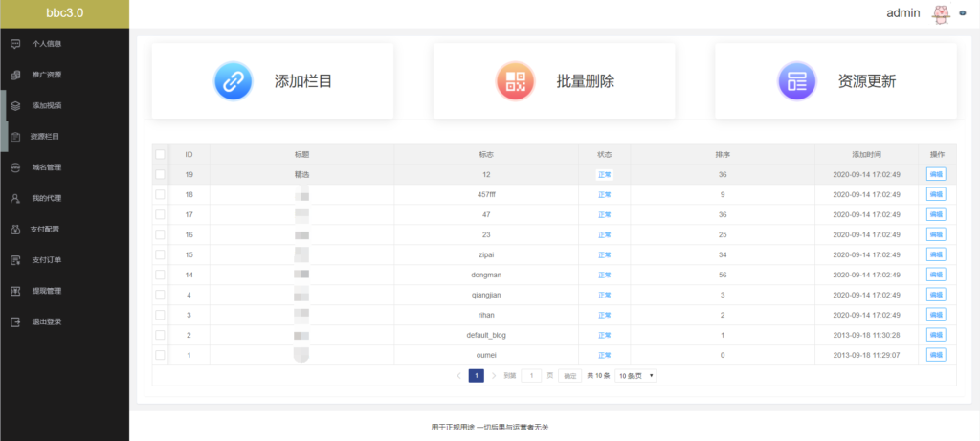Image resolution: width=980 pixels, height=441 pixels.
Task: Select the checkbox for row ID 14
Action: (x=161, y=275)
